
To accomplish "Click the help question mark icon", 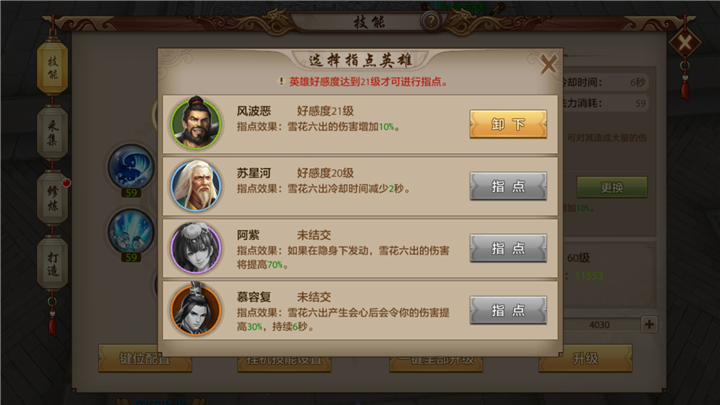I will [431, 21].
